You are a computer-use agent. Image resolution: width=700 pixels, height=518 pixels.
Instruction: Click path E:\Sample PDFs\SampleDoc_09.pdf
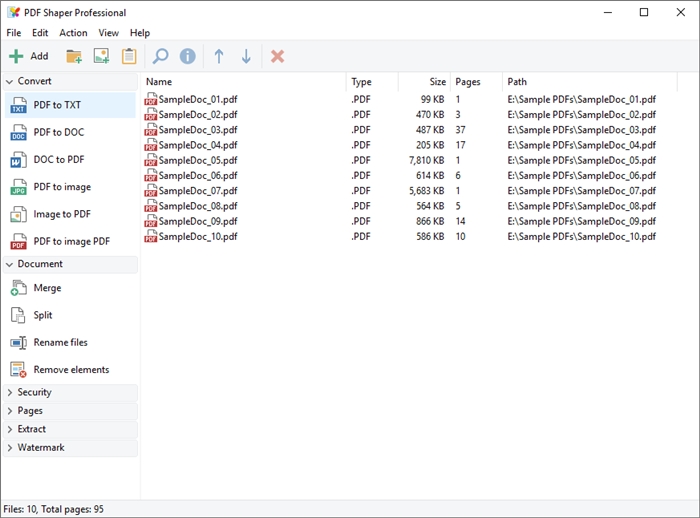coord(582,221)
